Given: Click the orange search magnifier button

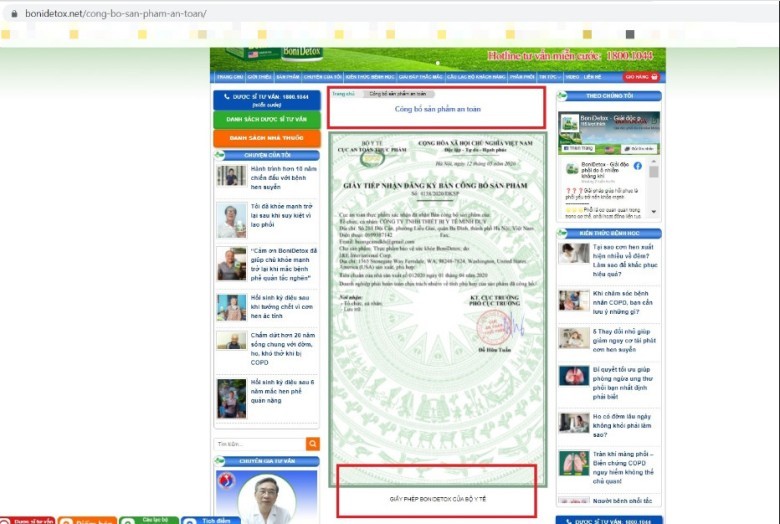Looking at the screenshot, I should click(313, 444).
